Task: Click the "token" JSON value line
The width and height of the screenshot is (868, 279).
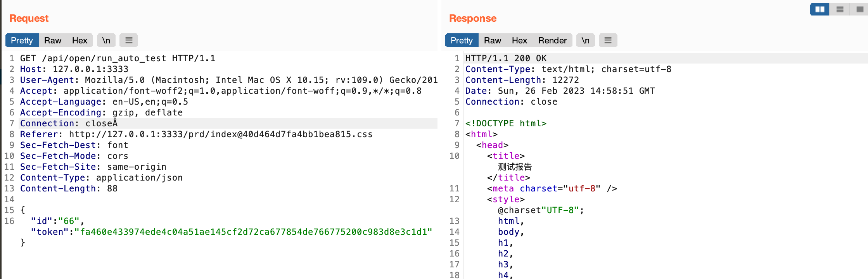Action: click(x=232, y=232)
